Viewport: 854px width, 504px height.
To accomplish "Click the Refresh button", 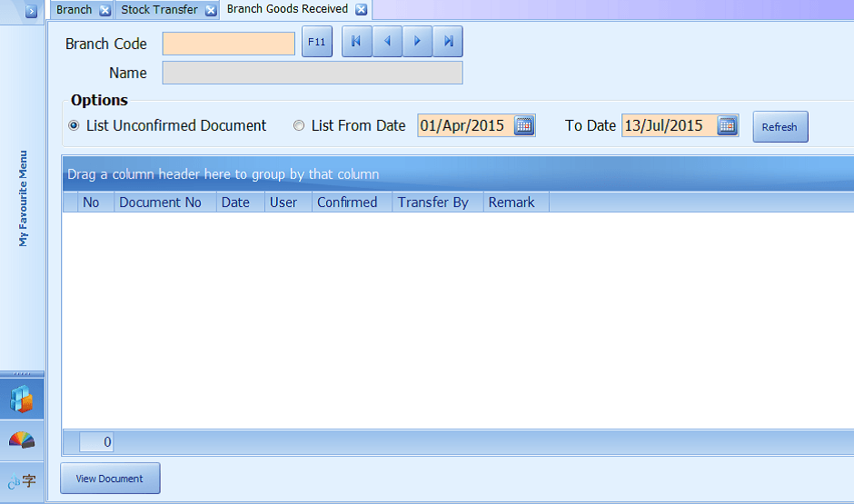I will point(780,127).
